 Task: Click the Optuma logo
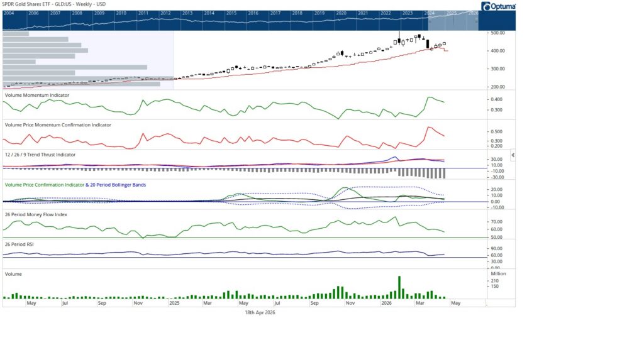pyautogui.click(x=498, y=6)
